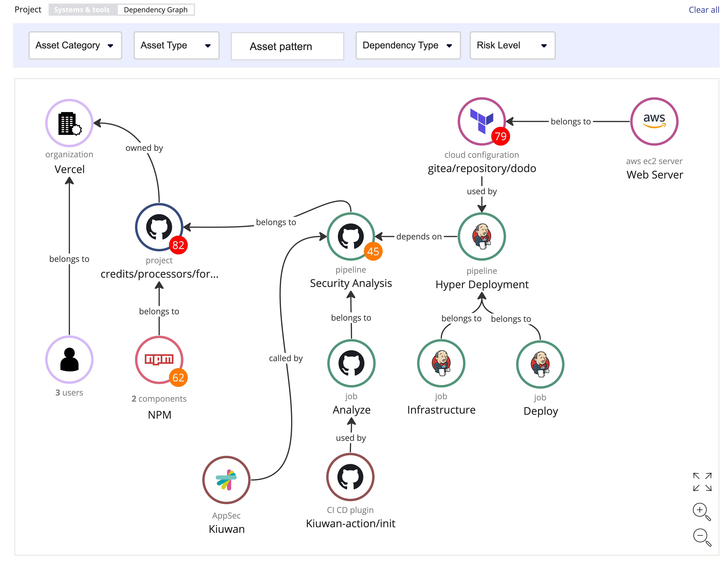Select the Security Analysis pipeline node
The width and height of the screenshot is (728, 565).
[x=351, y=236]
